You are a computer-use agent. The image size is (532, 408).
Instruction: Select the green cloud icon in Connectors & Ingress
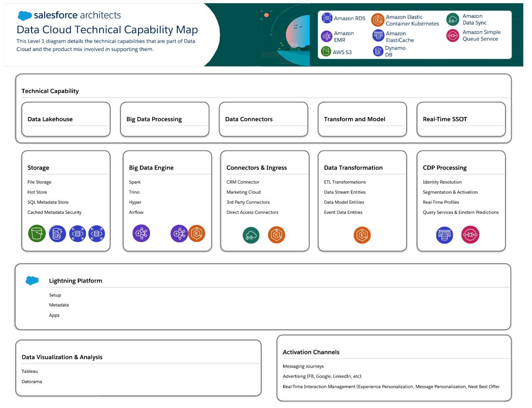[251, 235]
